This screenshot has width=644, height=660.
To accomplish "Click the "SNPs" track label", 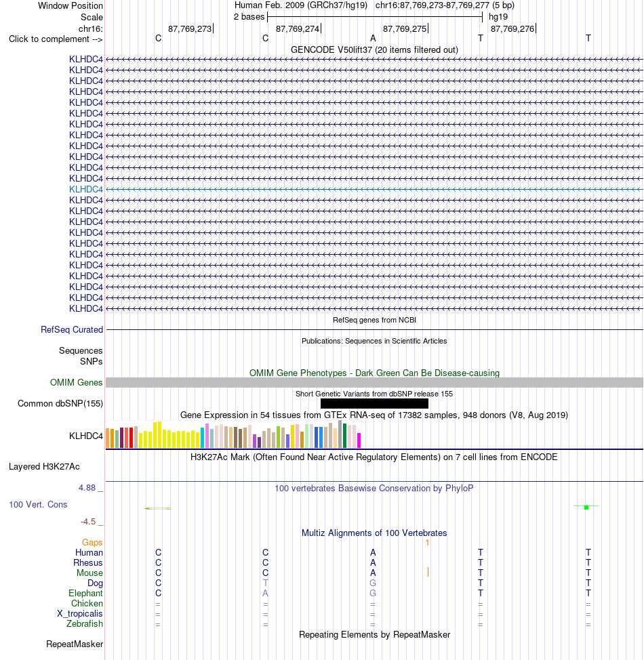I will 91,362.
